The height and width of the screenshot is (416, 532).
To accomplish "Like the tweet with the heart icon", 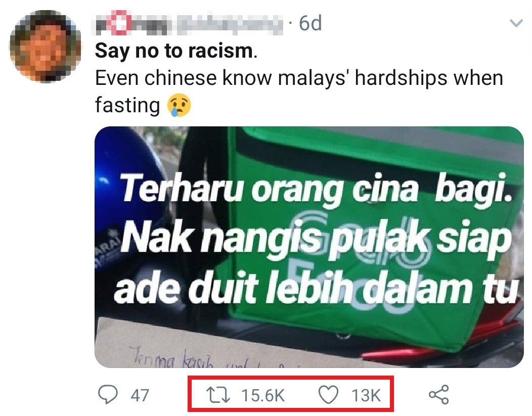I will click(328, 395).
